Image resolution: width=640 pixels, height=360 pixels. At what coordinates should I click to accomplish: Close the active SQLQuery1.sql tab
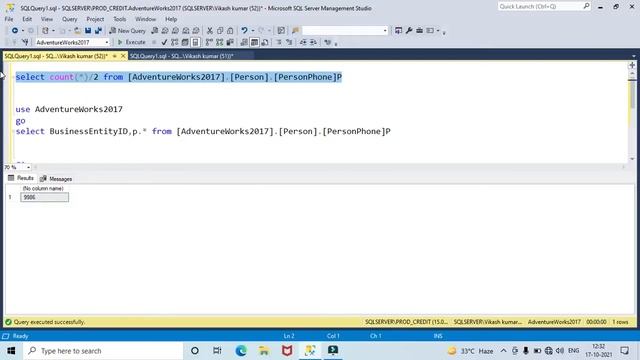click(123, 56)
